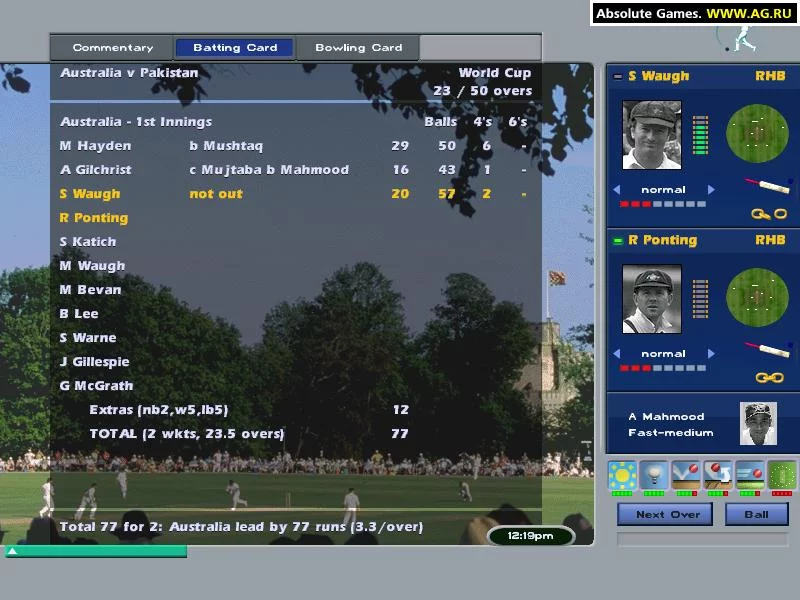Click R Ponting's confidence level meter

point(700,299)
